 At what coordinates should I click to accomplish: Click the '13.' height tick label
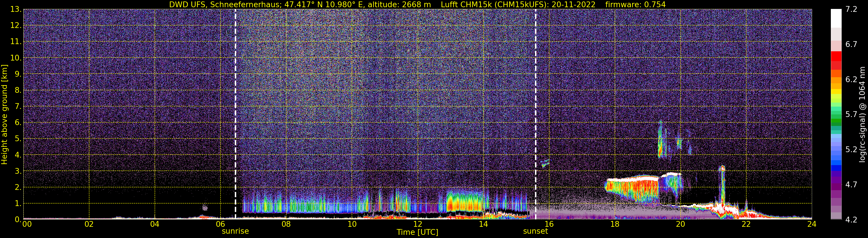16,10
